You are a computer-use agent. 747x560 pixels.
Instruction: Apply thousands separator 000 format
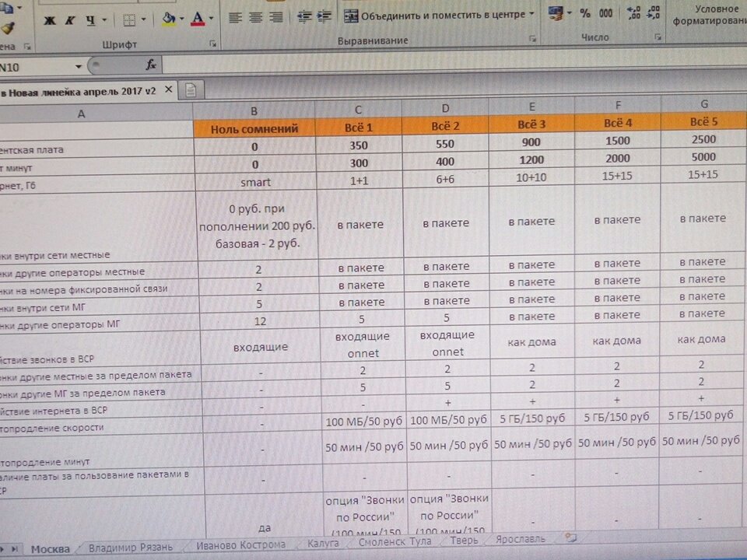pyautogui.click(x=605, y=13)
